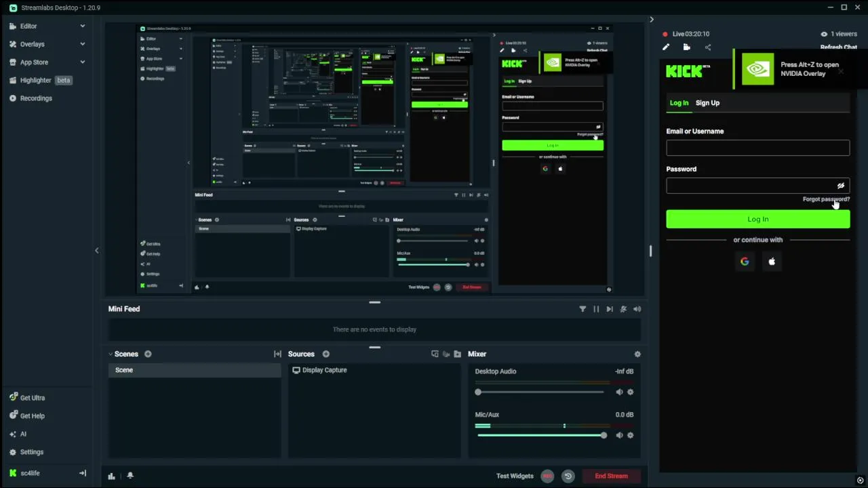This screenshot has height=488, width=868.
Task: Dismiss the NVIDIA Overlay notification
Action: [841, 71]
